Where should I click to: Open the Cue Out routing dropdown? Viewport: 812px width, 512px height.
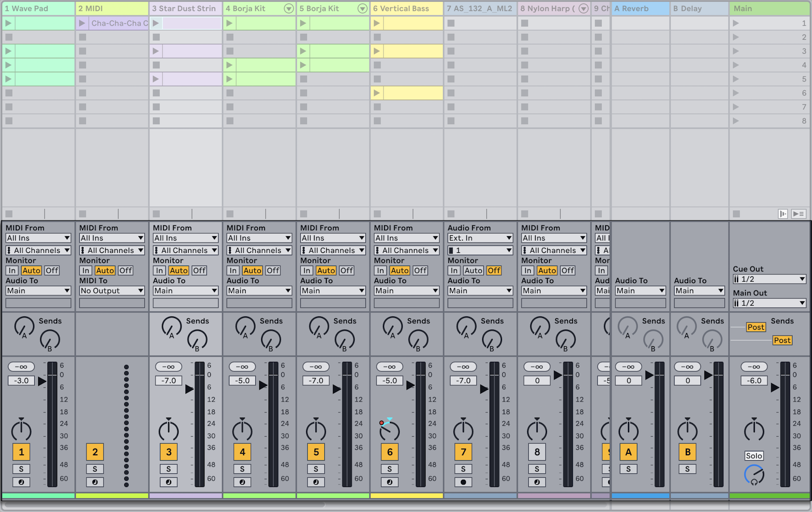(769, 279)
